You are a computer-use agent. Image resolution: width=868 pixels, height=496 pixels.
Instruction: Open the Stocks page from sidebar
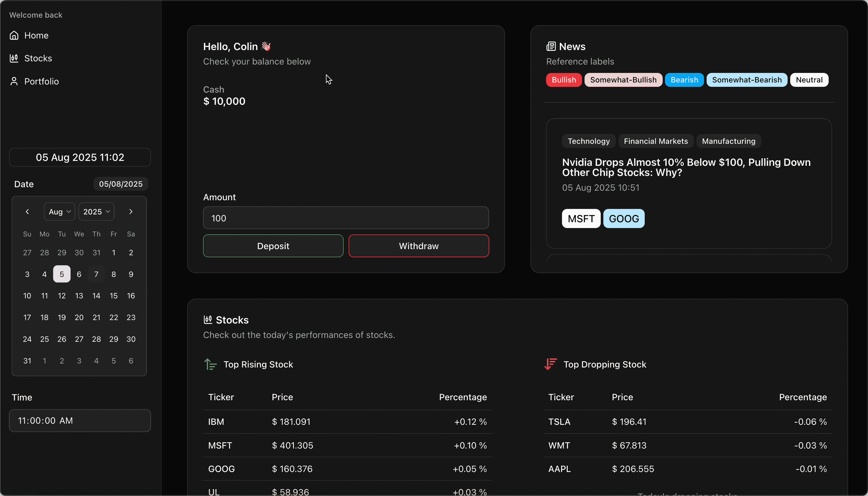point(38,58)
